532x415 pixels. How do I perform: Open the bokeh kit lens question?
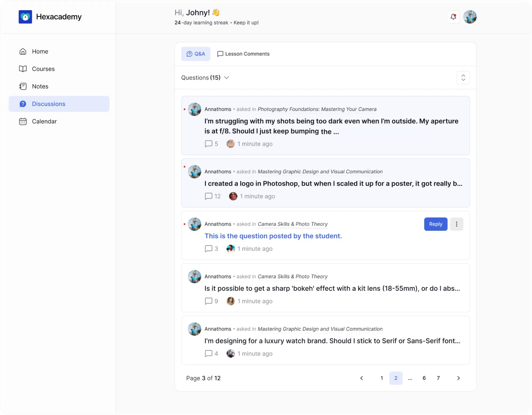[x=332, y=289]
